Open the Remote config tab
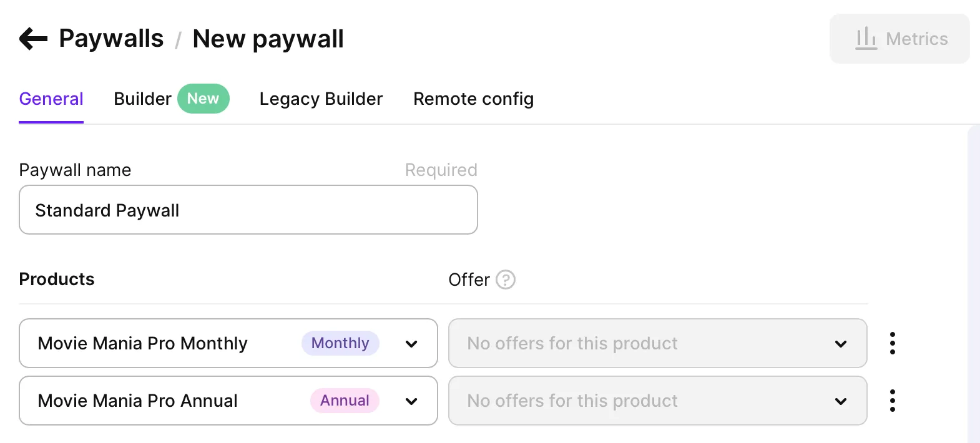 coord(473,99)
